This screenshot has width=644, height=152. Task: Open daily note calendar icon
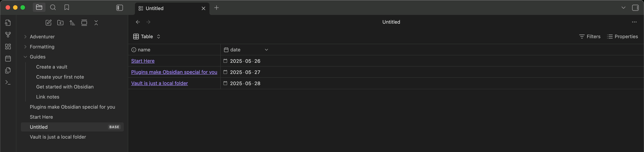point(8,58)
